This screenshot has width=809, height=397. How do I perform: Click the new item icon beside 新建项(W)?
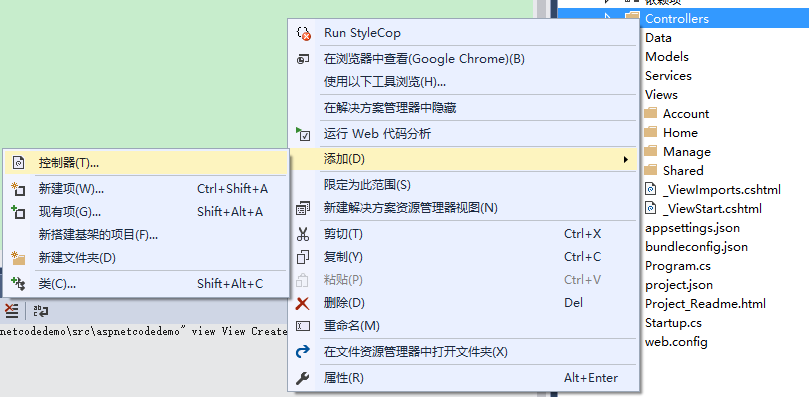tap(18, 189)
